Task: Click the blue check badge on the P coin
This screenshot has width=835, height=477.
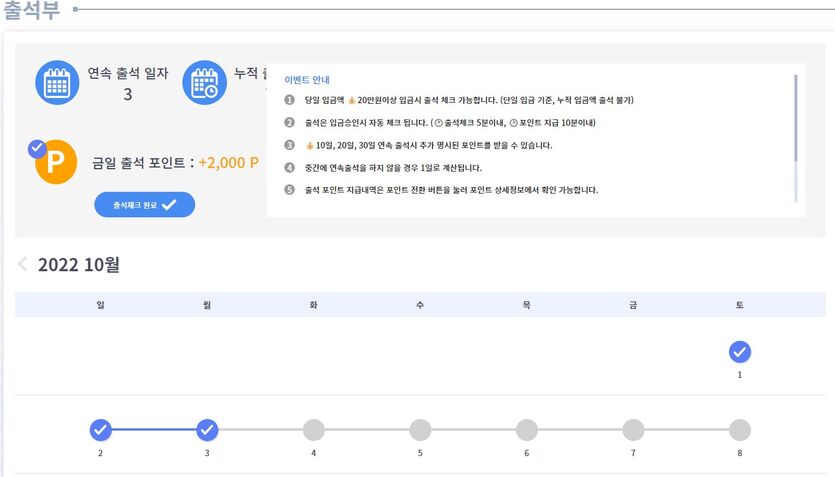Action: tap(37, 149)
